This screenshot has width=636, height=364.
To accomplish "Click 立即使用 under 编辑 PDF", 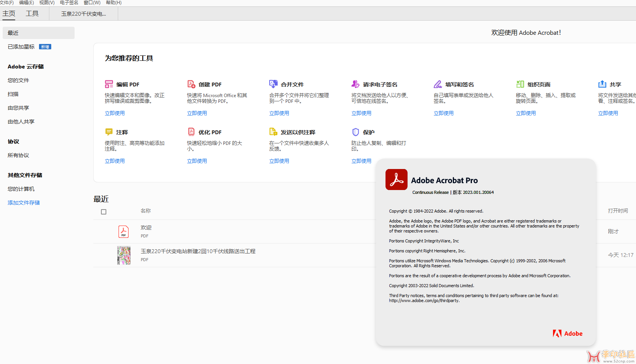I will (x=115, y=113).
